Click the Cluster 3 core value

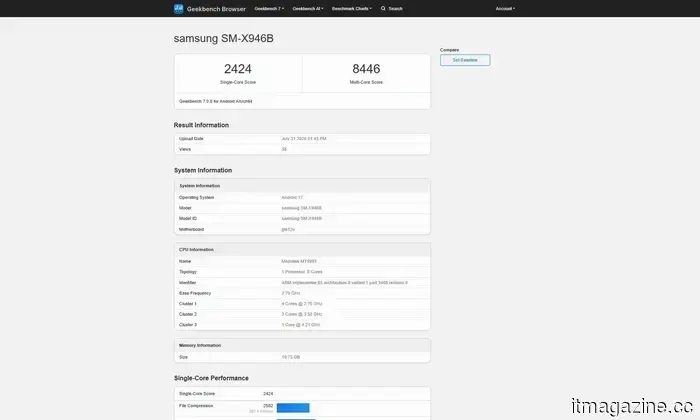click(x=301, y=325)
